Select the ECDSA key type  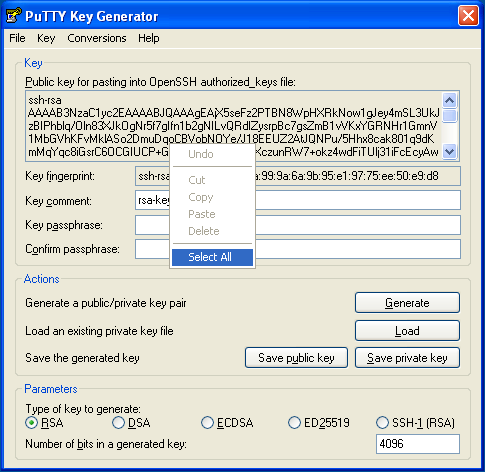click(227, 423)
